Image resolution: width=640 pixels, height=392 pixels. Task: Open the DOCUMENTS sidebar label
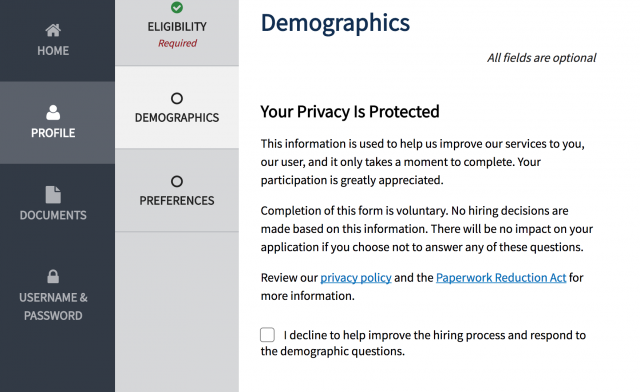click(53, 215)
